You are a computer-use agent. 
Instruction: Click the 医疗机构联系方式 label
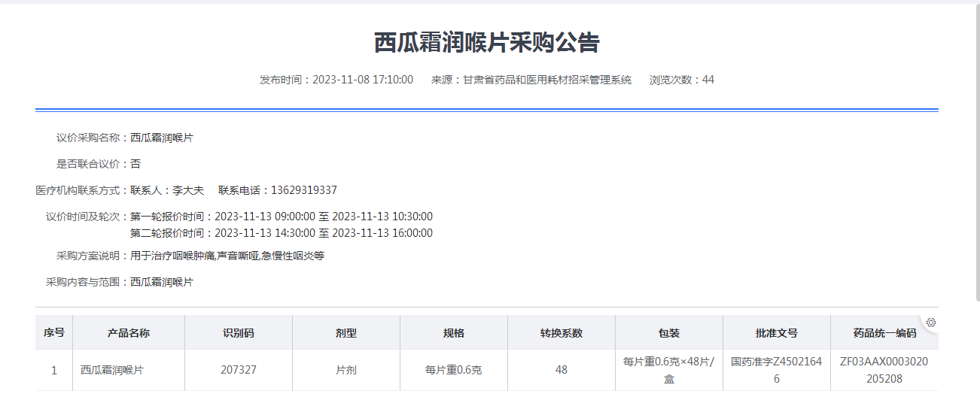pos(82,190)
